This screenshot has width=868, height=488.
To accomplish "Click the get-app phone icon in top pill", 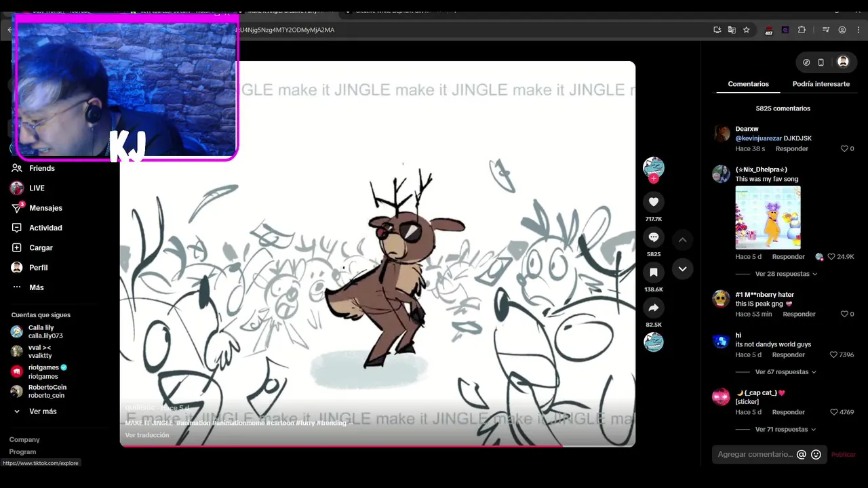I will (821, 62).
